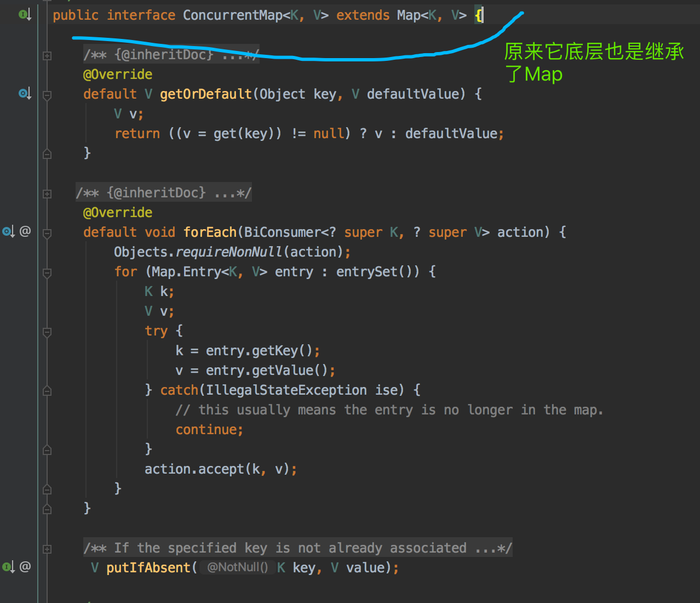Viewport: 700px width, 603px height.
Task: Click fold end marker closing getOrDefault method
Action: [x=47, y=154]
